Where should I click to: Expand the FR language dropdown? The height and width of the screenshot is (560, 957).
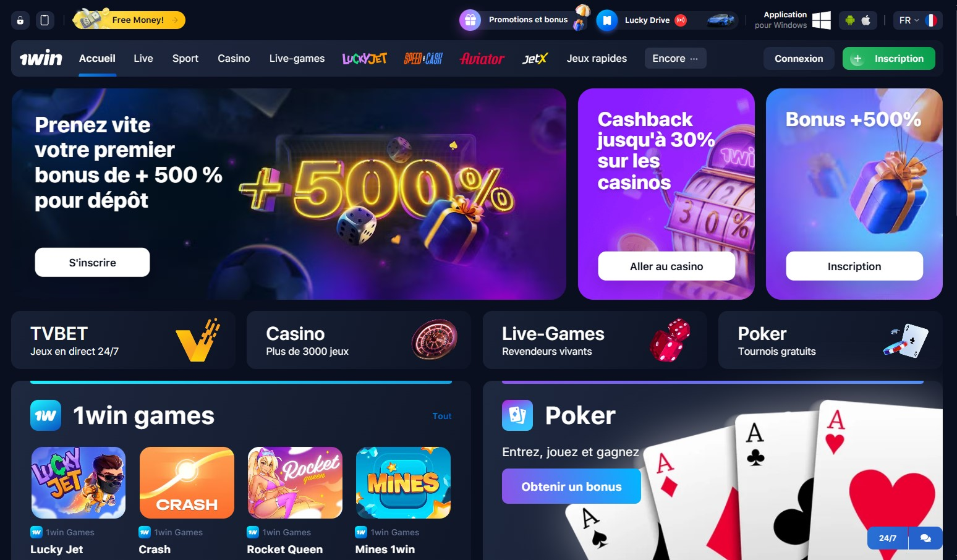[x=918, y=20]
